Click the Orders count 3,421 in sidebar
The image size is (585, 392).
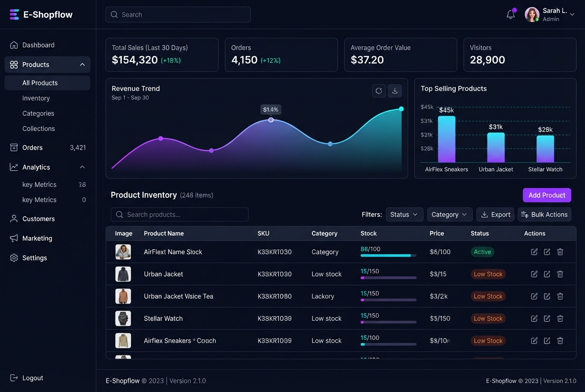pos(78,147)
